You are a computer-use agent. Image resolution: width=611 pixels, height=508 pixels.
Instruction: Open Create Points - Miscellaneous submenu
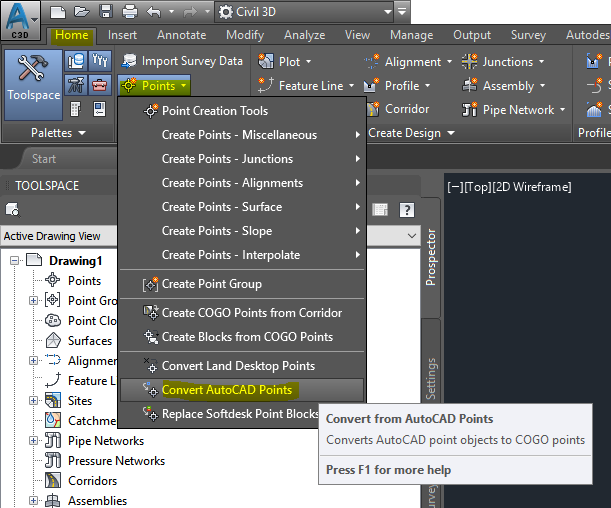click(x=242, y=135)
